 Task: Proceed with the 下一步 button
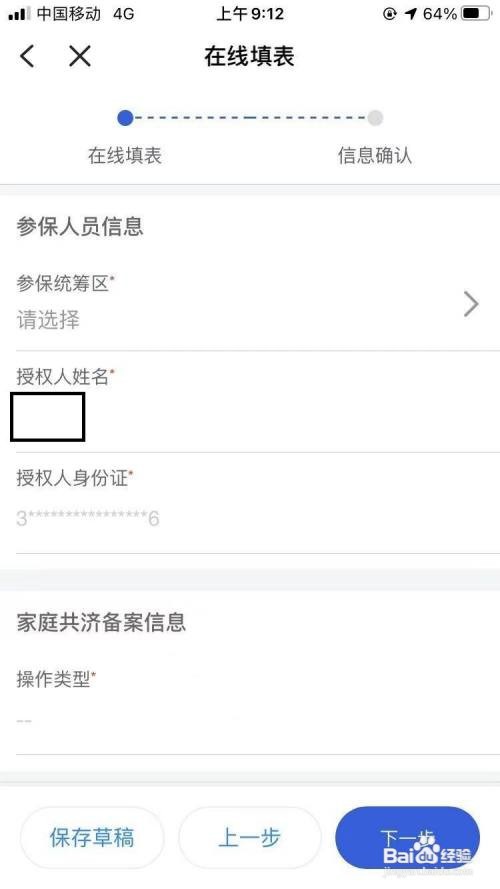click(408, 838)
